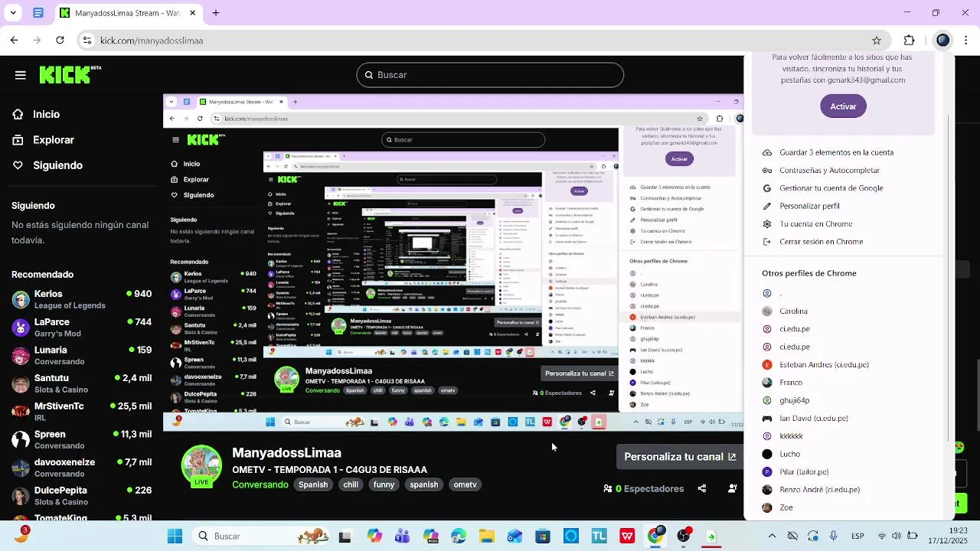Screen dimensions: 980x551
Task: Click the microphone icon in system tray
Action: [x=834, y=536]
